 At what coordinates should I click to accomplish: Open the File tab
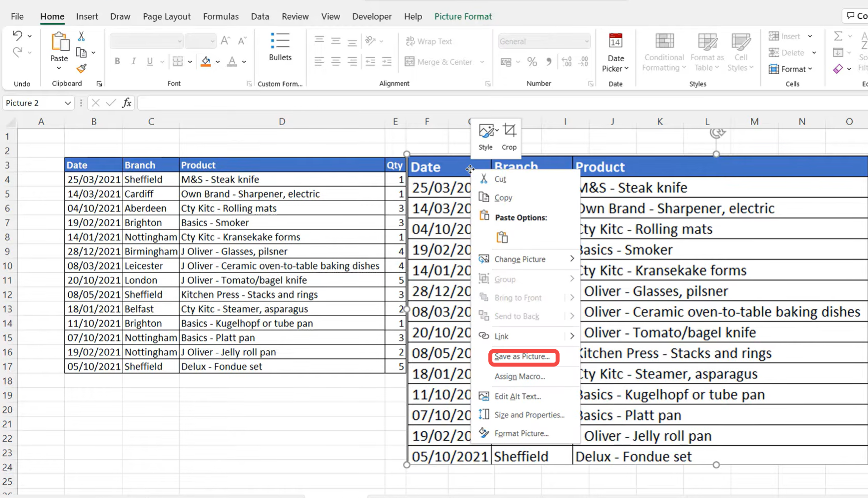click(17, 16)
